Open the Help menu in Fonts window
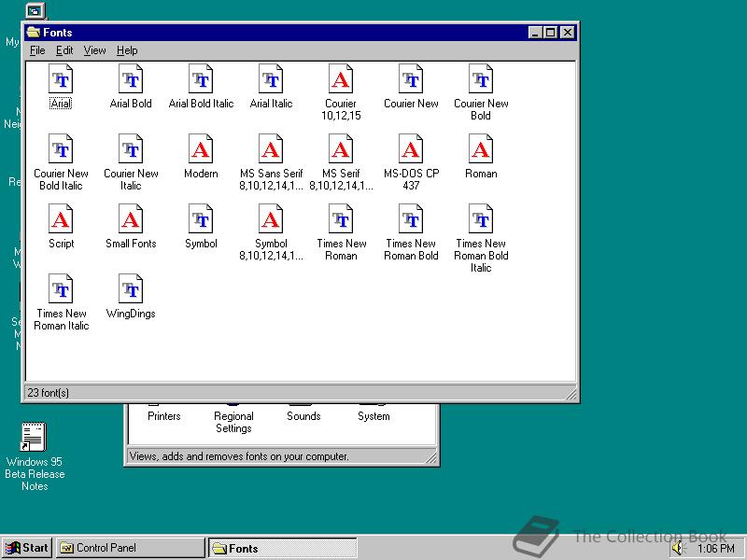The width and height of the screenshot is (747, 560). pyautogui.click(x=127, y=50)
